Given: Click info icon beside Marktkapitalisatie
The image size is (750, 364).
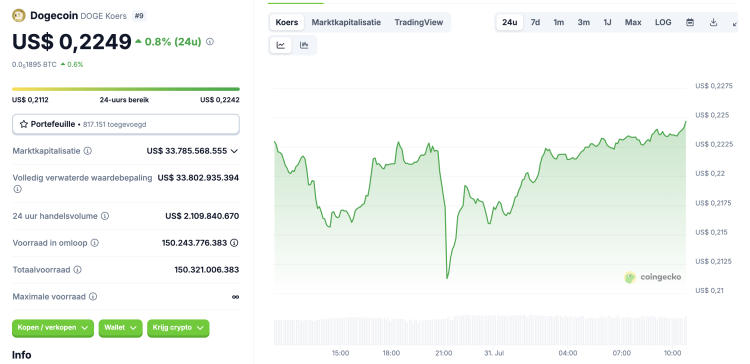Looking at the screenshot, I should coord(88,151).
